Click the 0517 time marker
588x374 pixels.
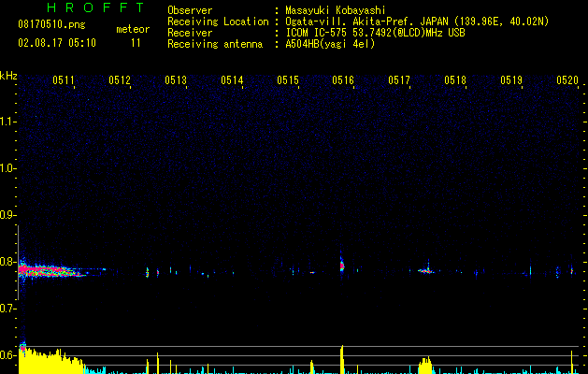[x=399, y=80]
